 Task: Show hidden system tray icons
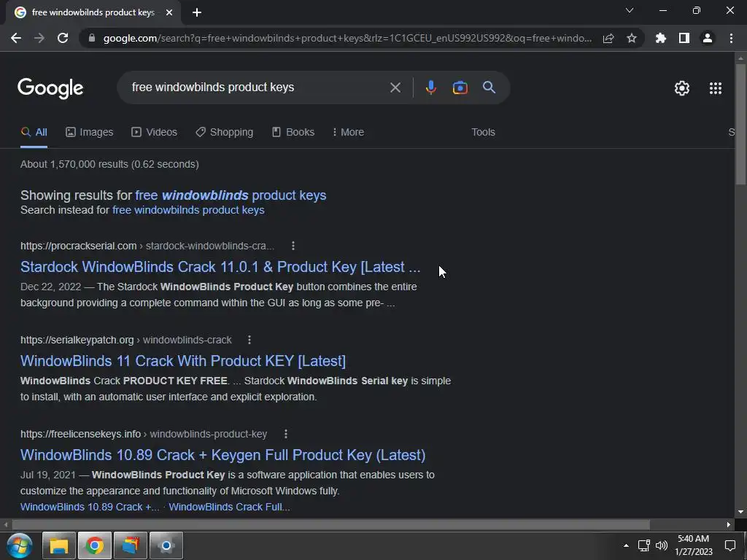(x=626, y=545)
